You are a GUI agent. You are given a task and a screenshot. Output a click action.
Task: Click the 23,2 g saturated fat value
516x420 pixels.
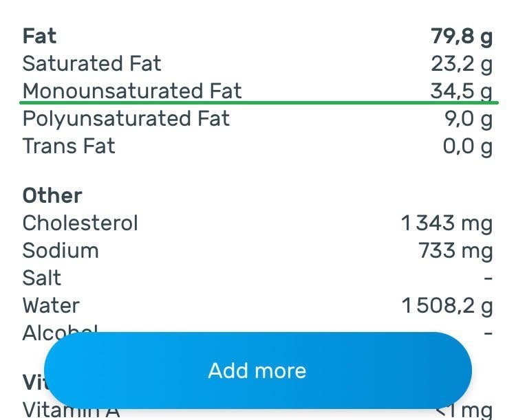tap(462, 64)
